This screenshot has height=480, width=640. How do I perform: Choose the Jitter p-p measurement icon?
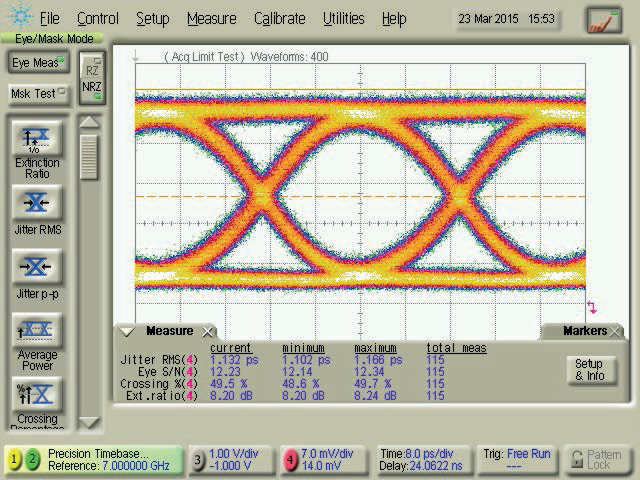[x=36, y=267]
